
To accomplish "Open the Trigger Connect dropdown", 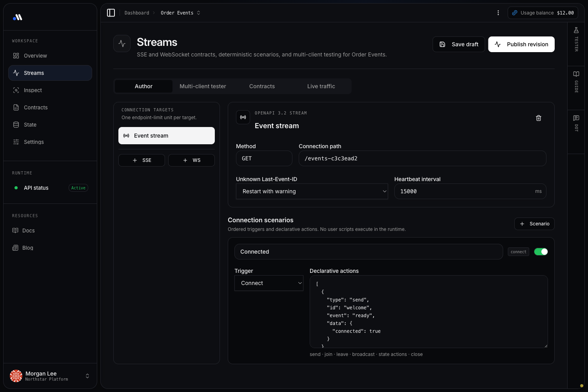I will 269,283.
